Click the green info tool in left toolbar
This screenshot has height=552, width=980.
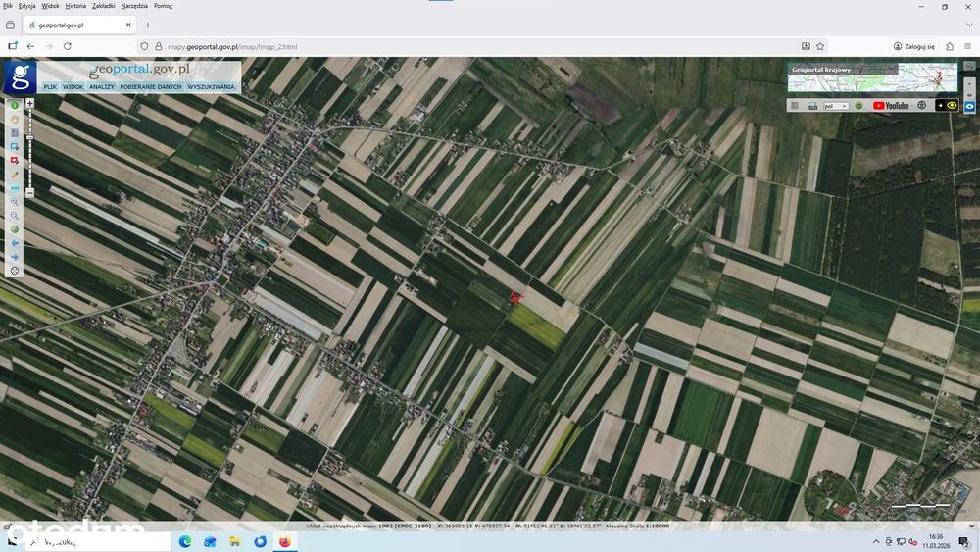(15, 106)
